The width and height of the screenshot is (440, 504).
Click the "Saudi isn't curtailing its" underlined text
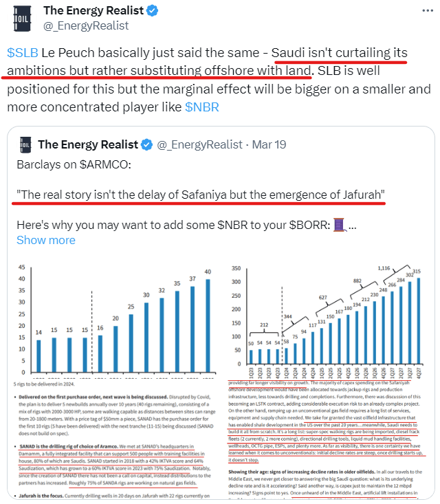point(339,52)
